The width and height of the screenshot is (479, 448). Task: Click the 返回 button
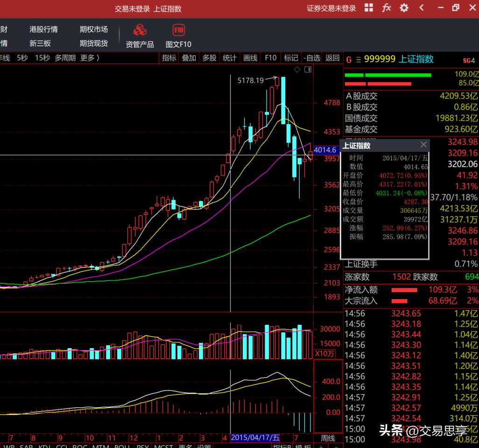click(332, 58)
